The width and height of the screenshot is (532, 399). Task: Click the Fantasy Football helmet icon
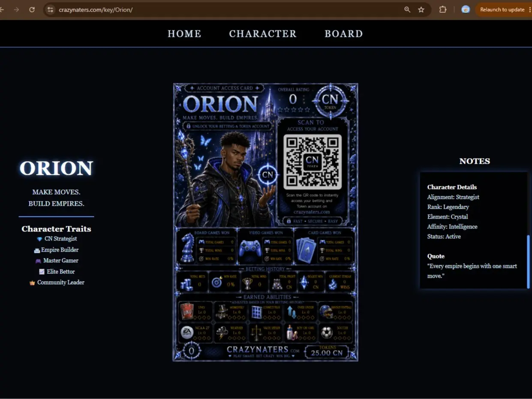tap(326, 312)
